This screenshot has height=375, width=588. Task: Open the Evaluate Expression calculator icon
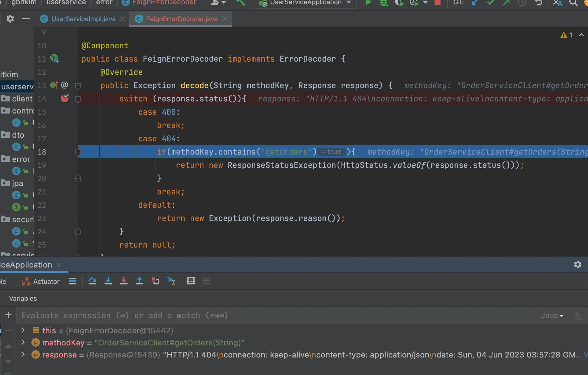click(x=191, y=281)
